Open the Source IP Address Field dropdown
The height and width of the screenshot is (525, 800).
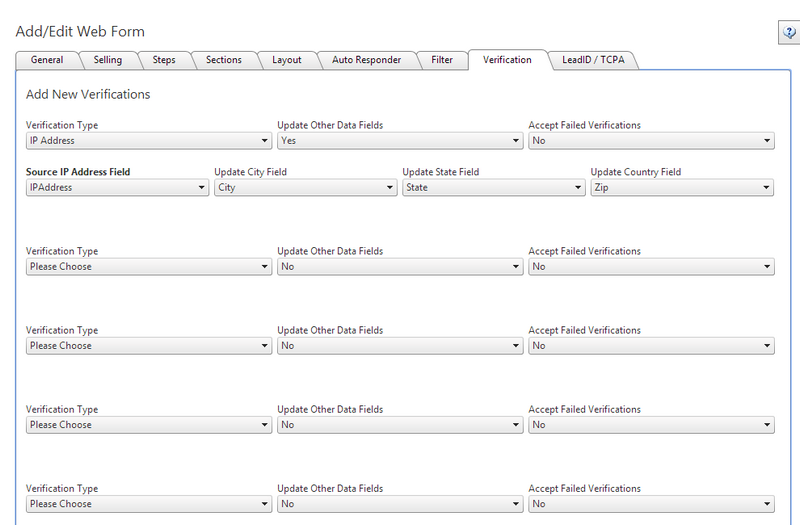tap(117, 187)
